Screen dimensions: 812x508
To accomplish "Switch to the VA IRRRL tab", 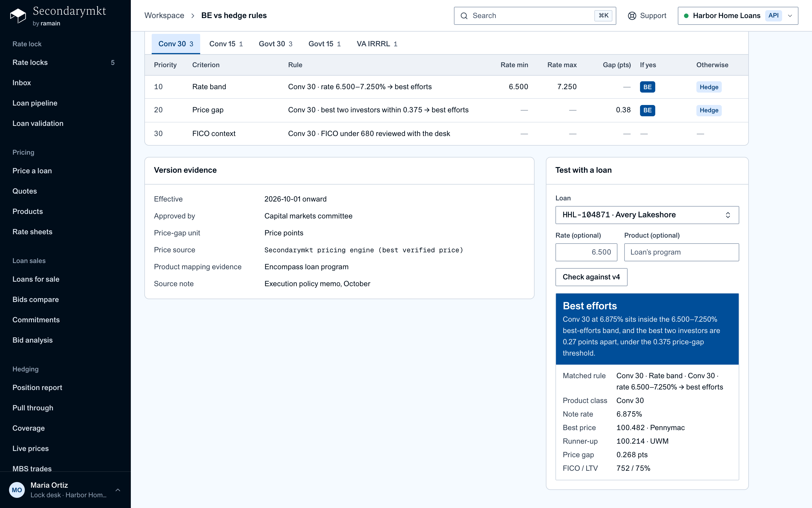I will point(377,44).
